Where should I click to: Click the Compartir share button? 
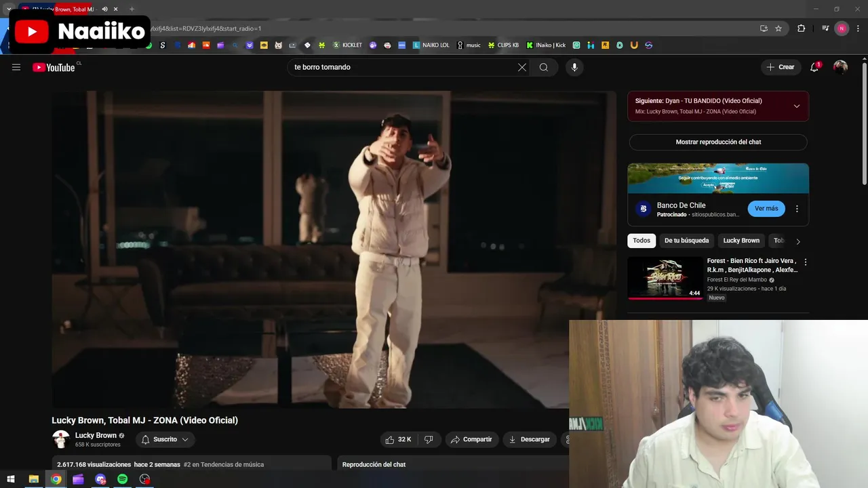(471, 439)
